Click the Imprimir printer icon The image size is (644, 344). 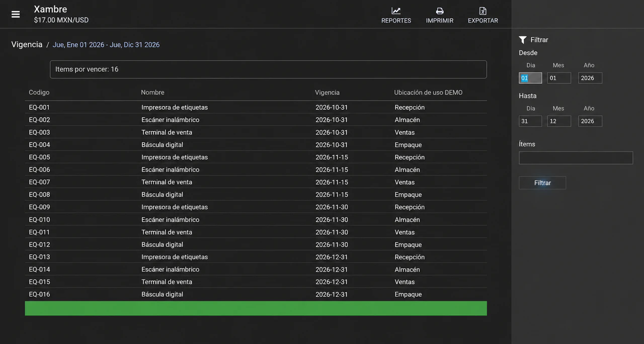coord(440,11)
